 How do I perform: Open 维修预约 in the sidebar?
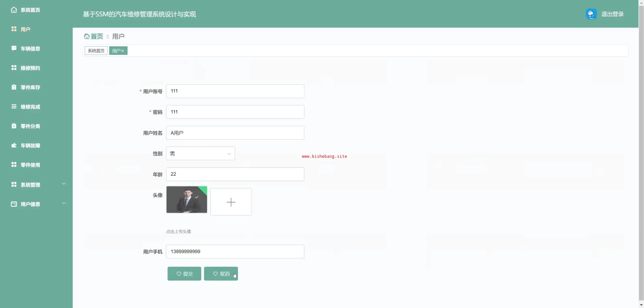pos(30,68)
